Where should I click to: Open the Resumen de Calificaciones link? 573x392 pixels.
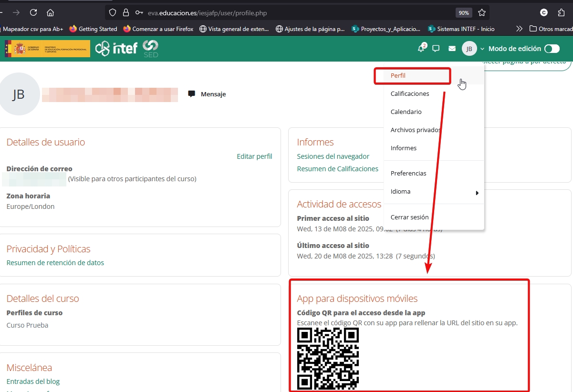337,168
